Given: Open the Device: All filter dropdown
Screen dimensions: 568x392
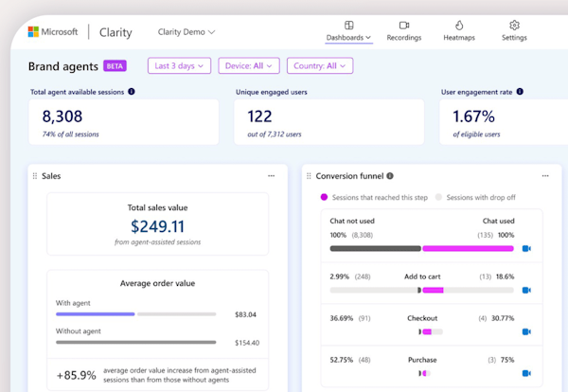Looking at the screenshot, I should coord(249,66).
